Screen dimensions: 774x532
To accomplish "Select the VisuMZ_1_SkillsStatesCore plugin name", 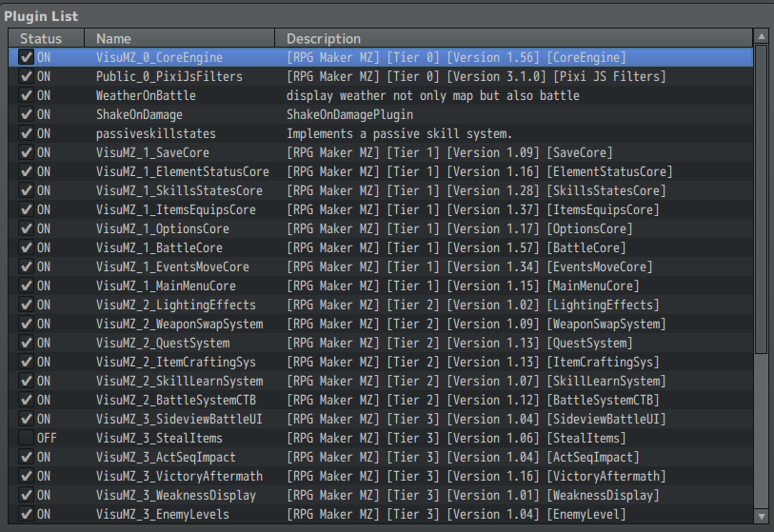I will click(179, 190).
